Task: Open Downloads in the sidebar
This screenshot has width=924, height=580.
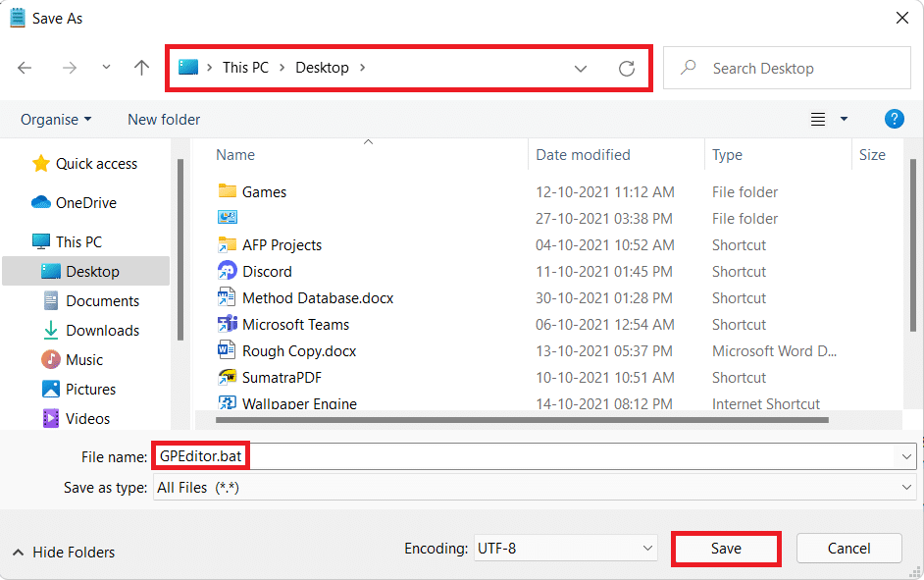Action: (x=102, y=331)
